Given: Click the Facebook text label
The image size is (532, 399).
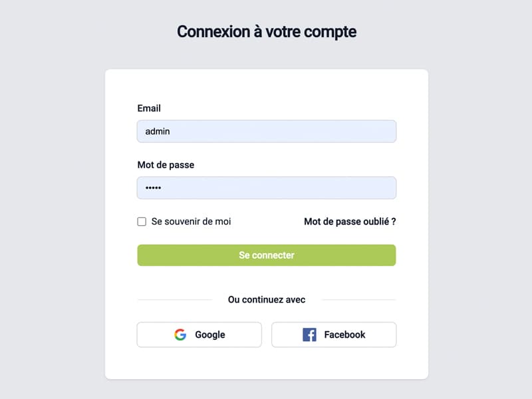Looking at the screenshot, I should click(342, 334).
